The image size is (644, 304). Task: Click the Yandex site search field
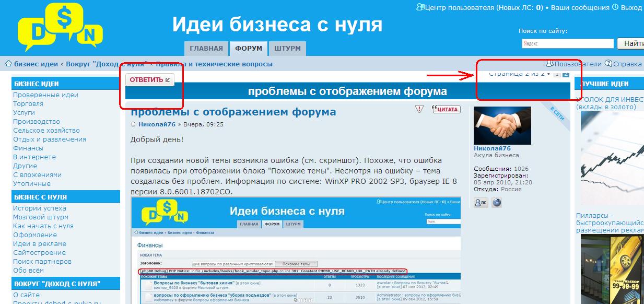coord(567,44)
